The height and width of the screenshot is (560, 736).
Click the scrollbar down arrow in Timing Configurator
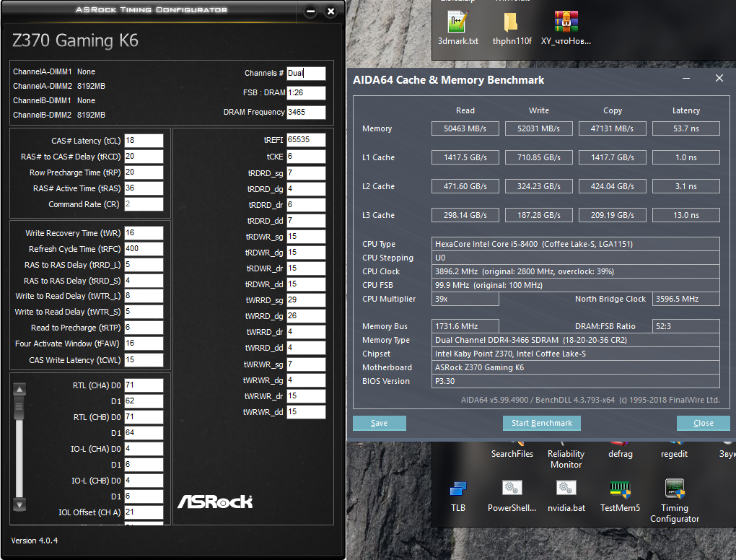19,505
